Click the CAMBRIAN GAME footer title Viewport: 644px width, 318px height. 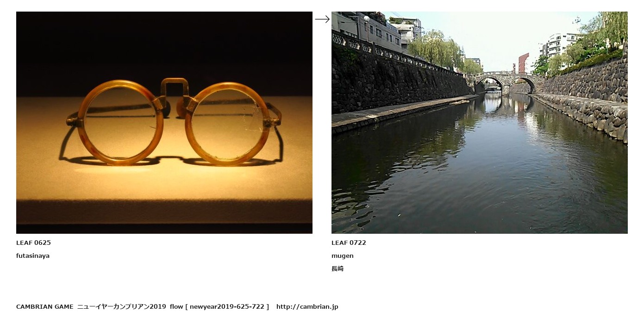tap(45, 306)
